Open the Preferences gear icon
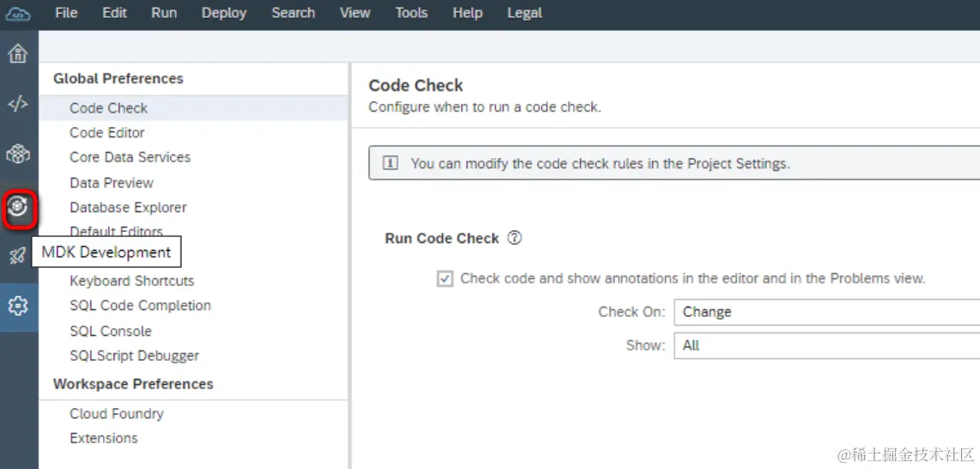Viewport: 980px width, 469px height. click(x=18, y=306)
